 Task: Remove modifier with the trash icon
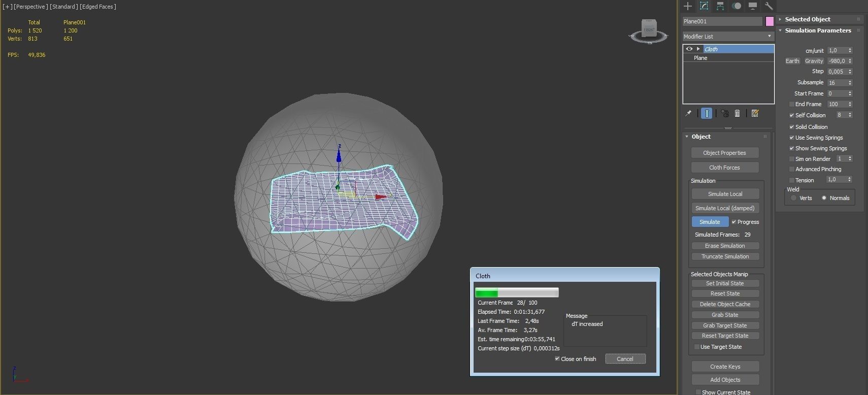tap(738, 113)
